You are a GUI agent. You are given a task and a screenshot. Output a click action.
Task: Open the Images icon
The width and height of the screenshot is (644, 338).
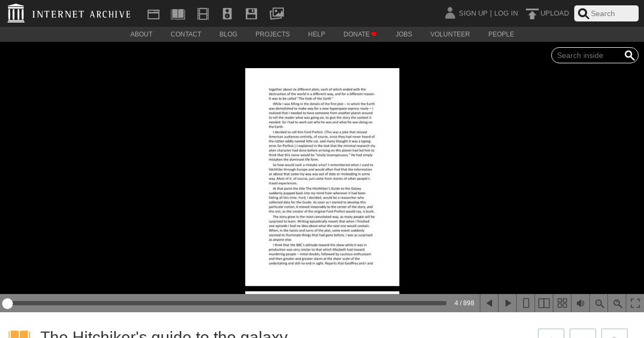pyautogui.click(x=276, y=13)
